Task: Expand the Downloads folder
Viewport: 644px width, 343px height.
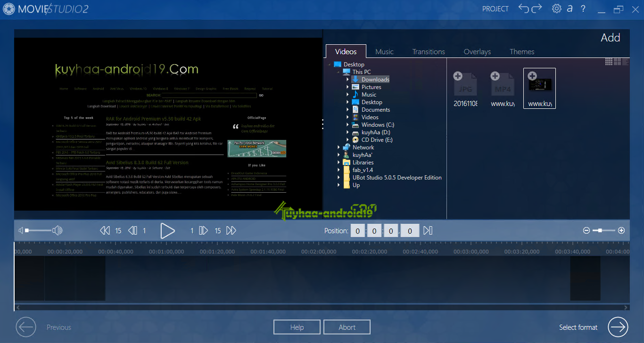Action: (x=347, y=80)
